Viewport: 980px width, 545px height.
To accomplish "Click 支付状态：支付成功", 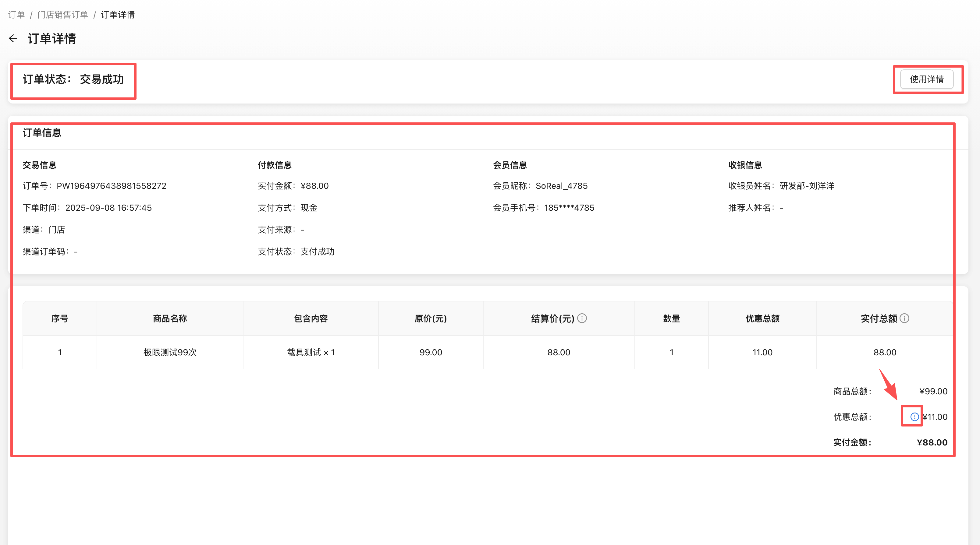I will [296, 251].
